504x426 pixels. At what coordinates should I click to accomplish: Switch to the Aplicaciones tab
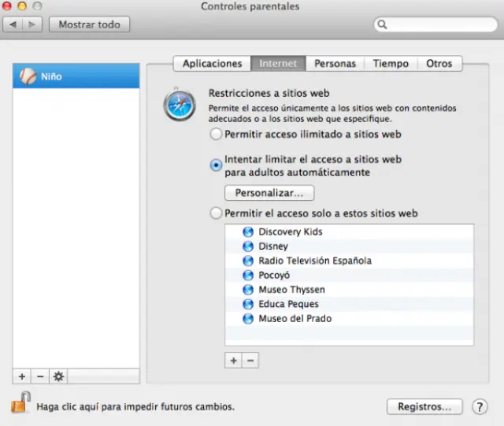click(x=212, y=64)
